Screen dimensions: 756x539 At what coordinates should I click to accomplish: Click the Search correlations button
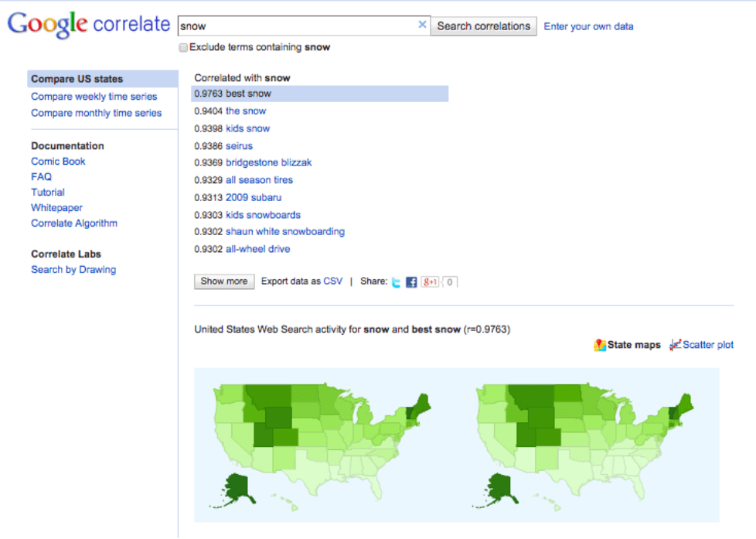pyautogui.click(x=484, y=26)
